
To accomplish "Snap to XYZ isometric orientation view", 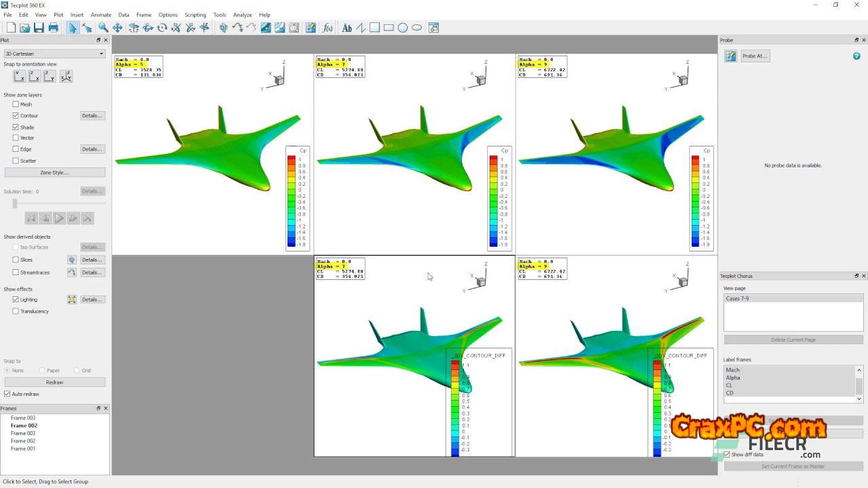I will [66, 77].
